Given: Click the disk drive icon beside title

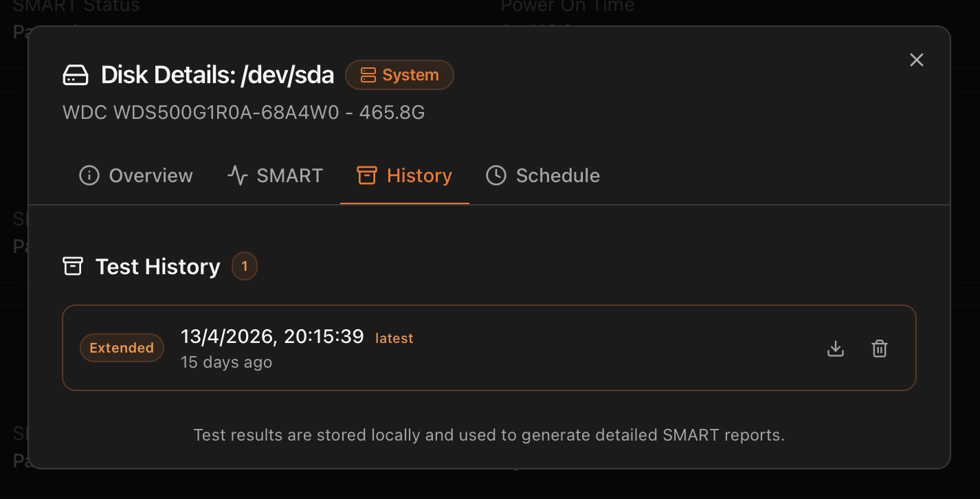Looking at the screenshot, I should tap(76, 75).
